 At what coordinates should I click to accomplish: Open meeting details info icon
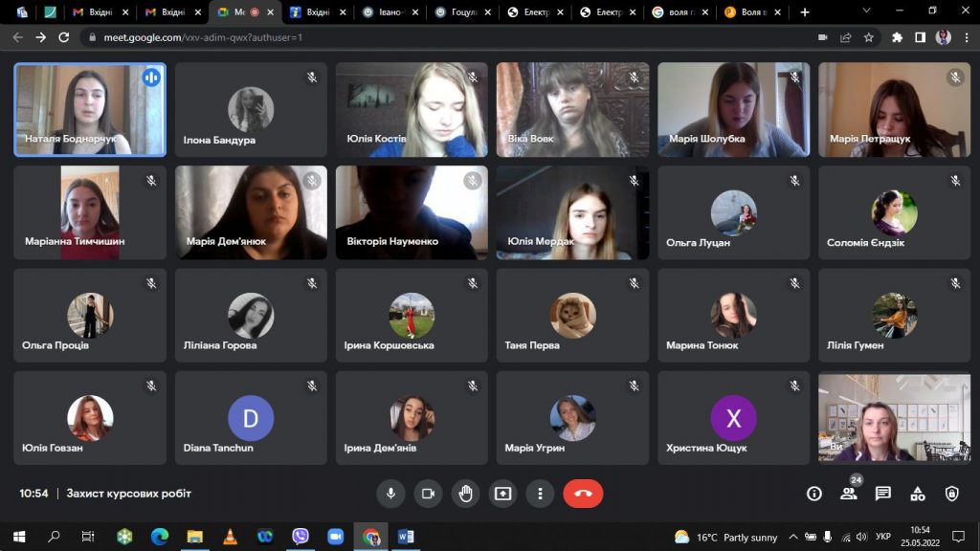tap(813, 494)
